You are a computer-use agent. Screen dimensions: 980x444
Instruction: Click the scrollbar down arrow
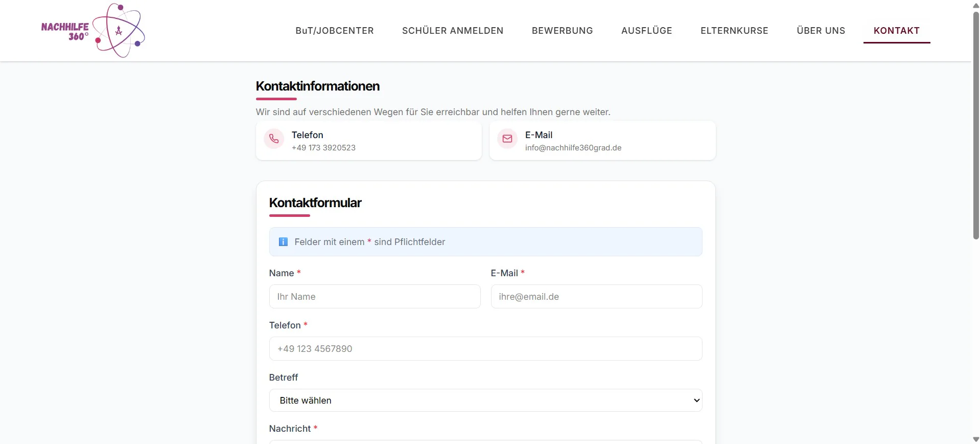[x=976, y=439]
